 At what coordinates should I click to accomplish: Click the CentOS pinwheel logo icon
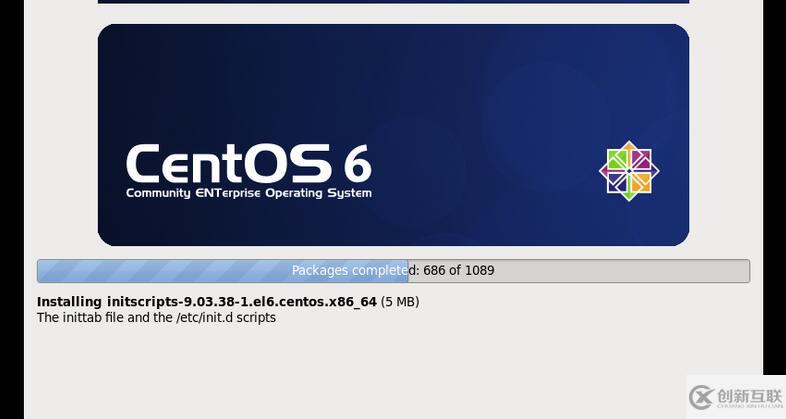coord(629,171)
